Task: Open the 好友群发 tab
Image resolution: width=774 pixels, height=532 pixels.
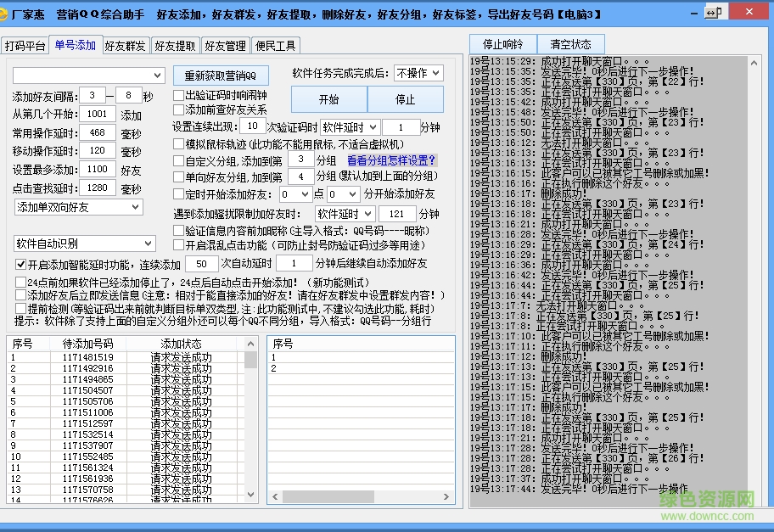Action: (126, 45)
